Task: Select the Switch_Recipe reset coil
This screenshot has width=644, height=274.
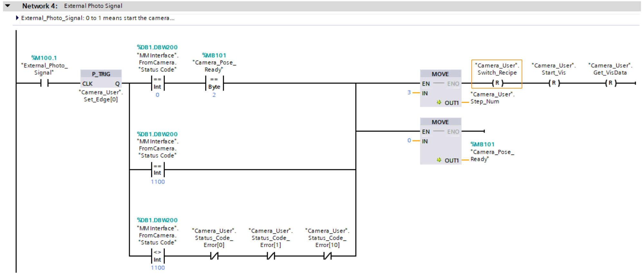Action: coord(497,83)
